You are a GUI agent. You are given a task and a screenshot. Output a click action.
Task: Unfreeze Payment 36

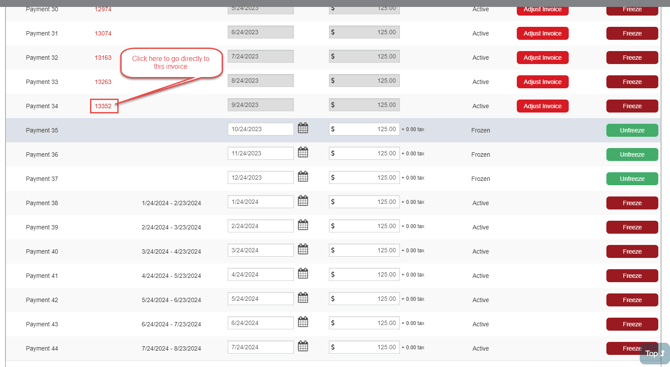coord(632,155)
